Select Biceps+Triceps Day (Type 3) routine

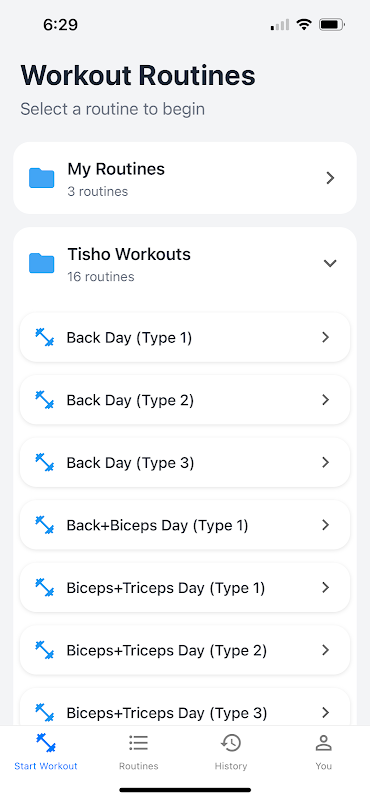click(185, 707)
